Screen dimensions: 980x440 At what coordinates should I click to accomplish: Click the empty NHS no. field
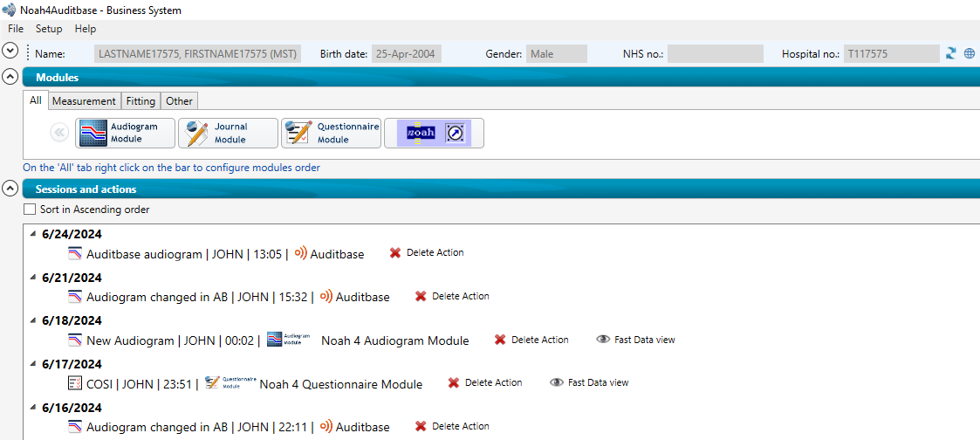coord(716,54)
